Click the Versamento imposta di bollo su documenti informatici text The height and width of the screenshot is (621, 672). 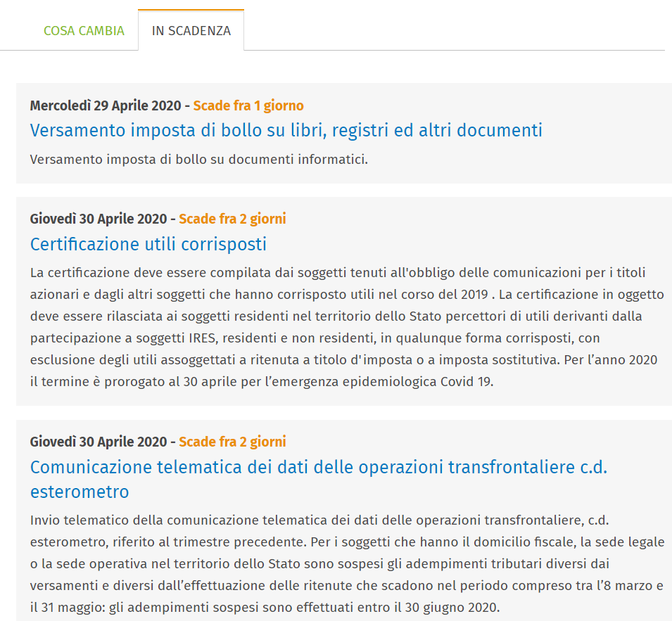(x=199, y=159)
